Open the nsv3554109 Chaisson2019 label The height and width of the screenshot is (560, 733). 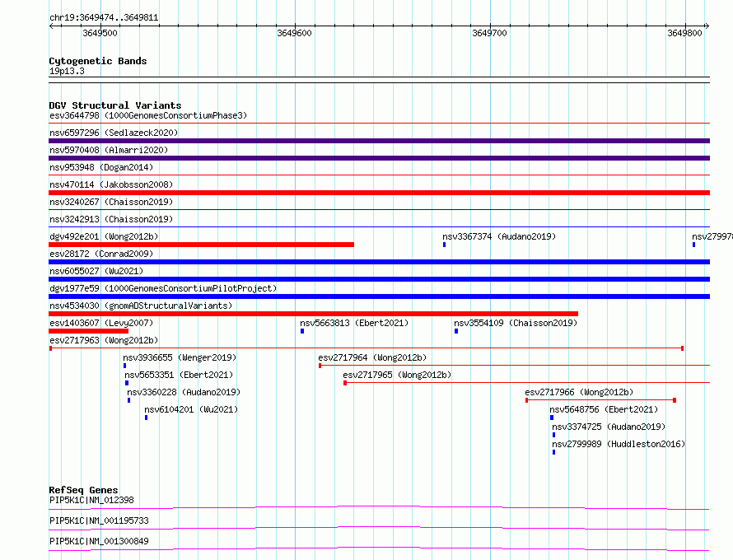point(516,323)
